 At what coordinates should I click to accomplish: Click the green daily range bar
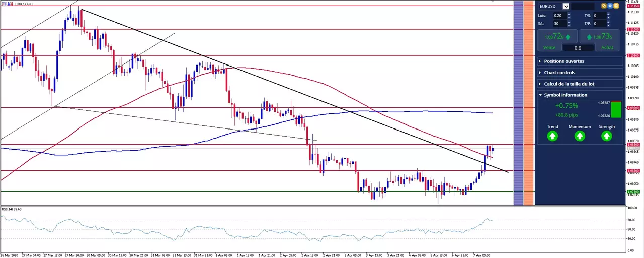point(616,109)
